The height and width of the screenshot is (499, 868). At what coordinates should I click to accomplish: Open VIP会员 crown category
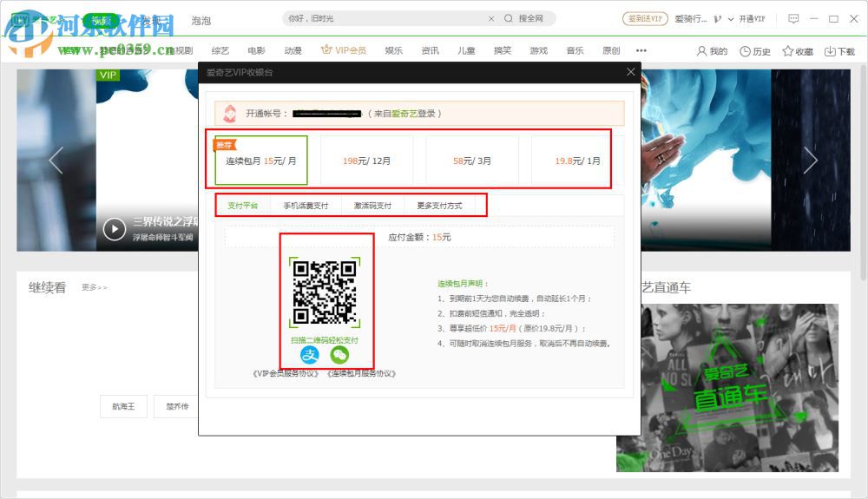pos(344,50)
